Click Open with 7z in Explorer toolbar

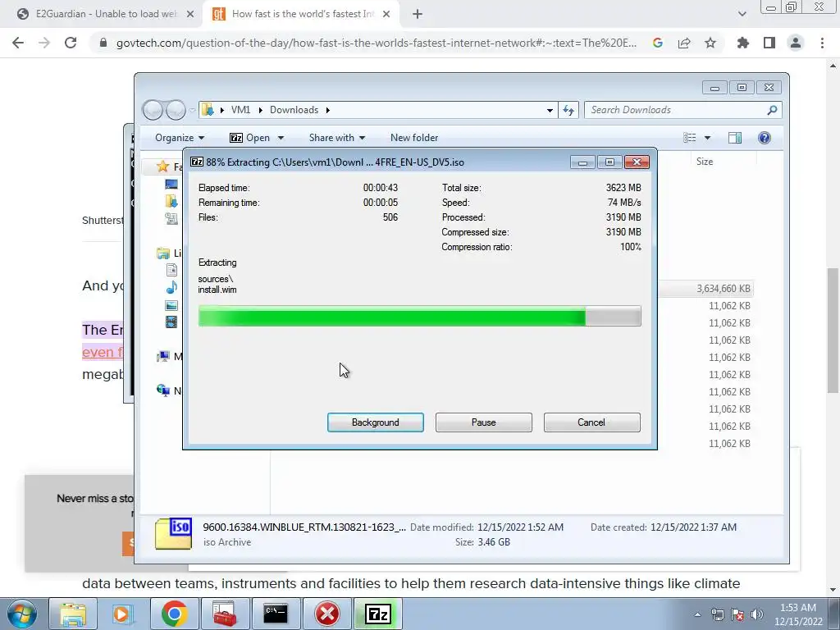point(249,138)
